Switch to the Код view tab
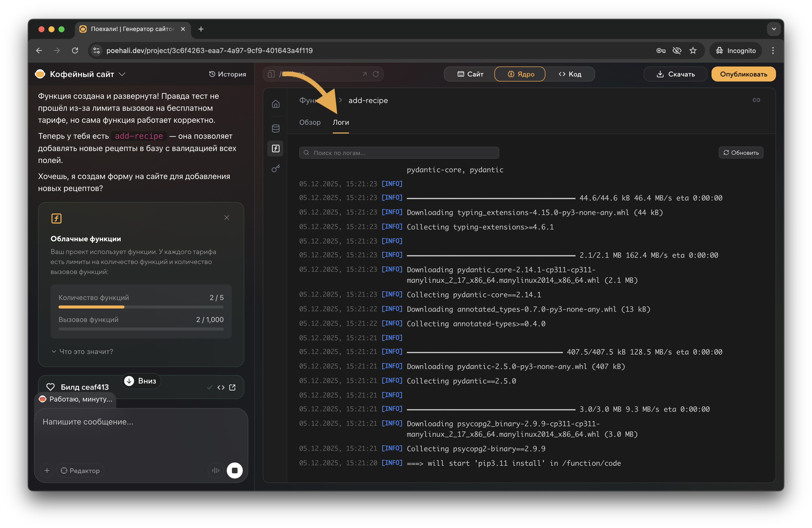Screen dimensions: 812x528 coord(570,74)
